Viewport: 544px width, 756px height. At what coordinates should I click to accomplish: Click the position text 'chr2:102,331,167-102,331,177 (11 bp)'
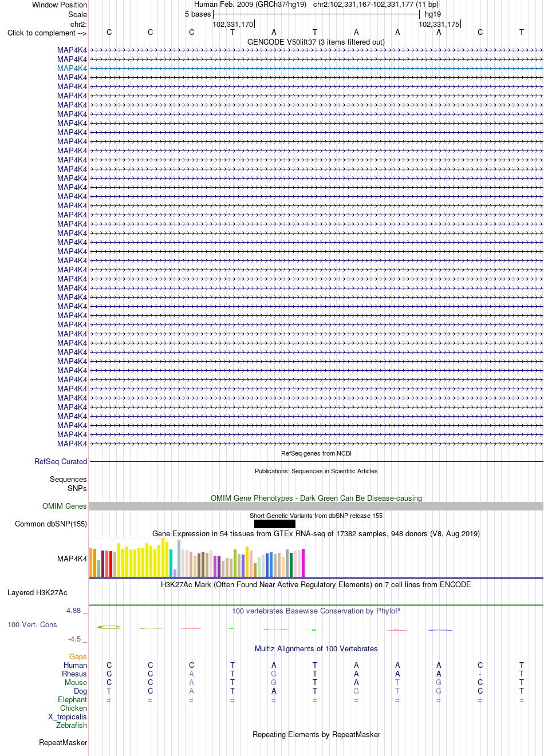tap(376, 4)
